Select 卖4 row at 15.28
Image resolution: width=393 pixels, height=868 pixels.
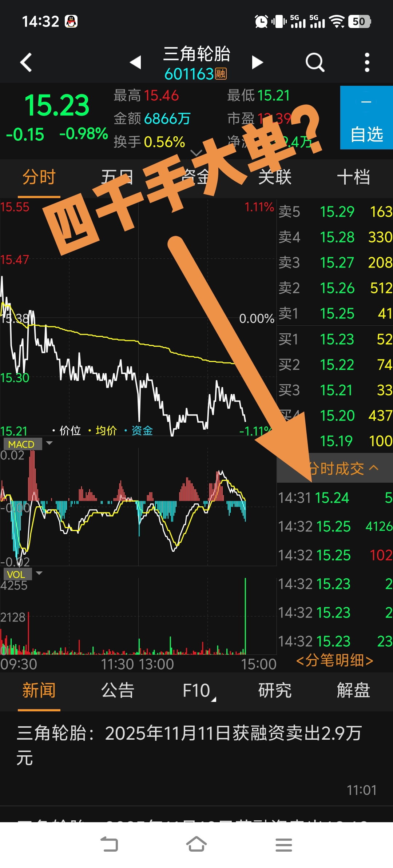pos(335,237)
